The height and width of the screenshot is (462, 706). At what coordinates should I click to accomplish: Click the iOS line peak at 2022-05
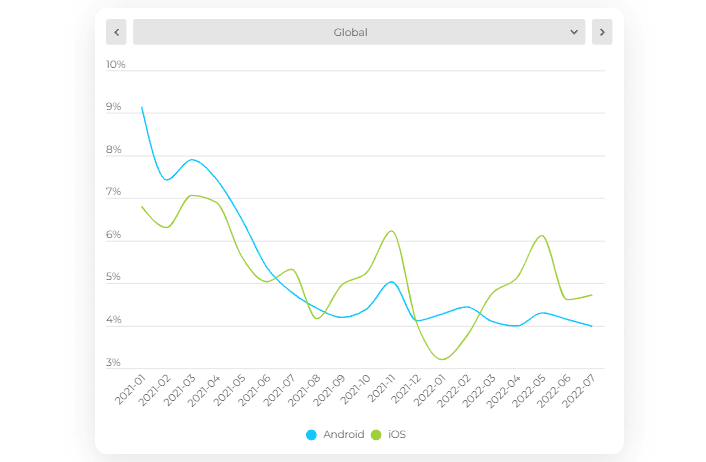click(541, 236)
